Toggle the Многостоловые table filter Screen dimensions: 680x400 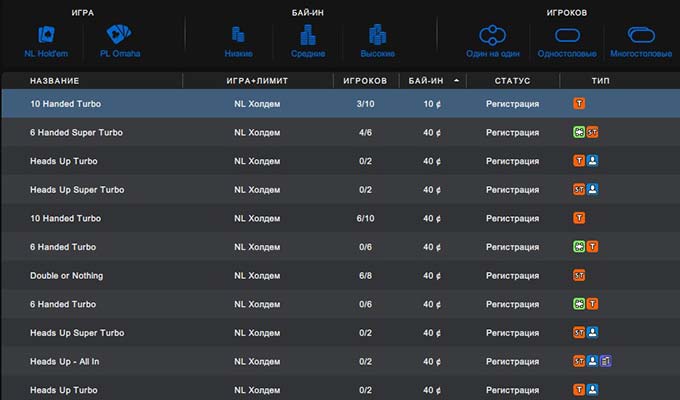pos(639,35)
